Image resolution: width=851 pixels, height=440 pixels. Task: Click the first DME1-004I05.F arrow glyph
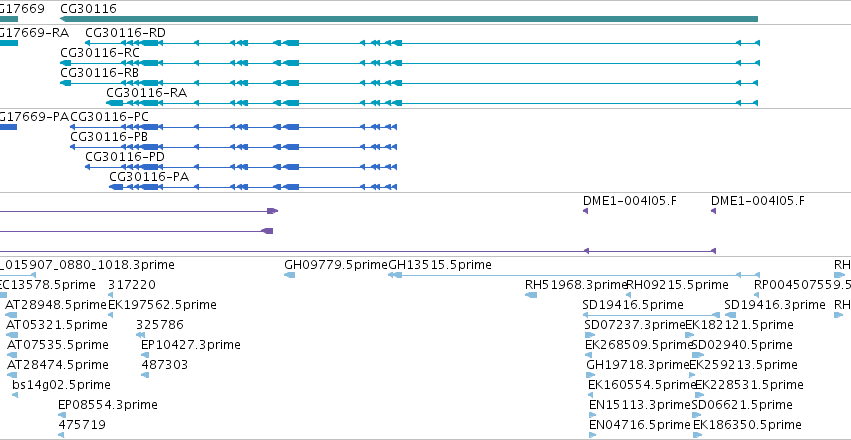pos(586,211)
